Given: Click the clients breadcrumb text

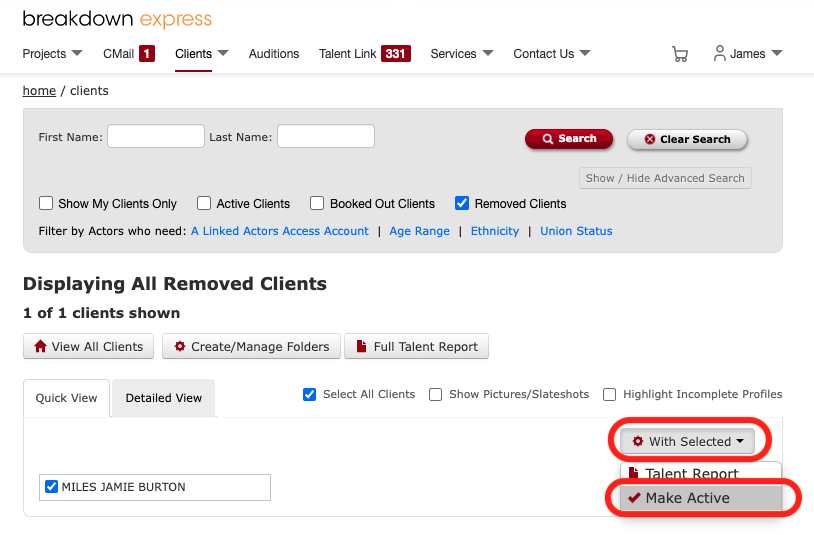Looking at the screenshot, I should point(89,91).
